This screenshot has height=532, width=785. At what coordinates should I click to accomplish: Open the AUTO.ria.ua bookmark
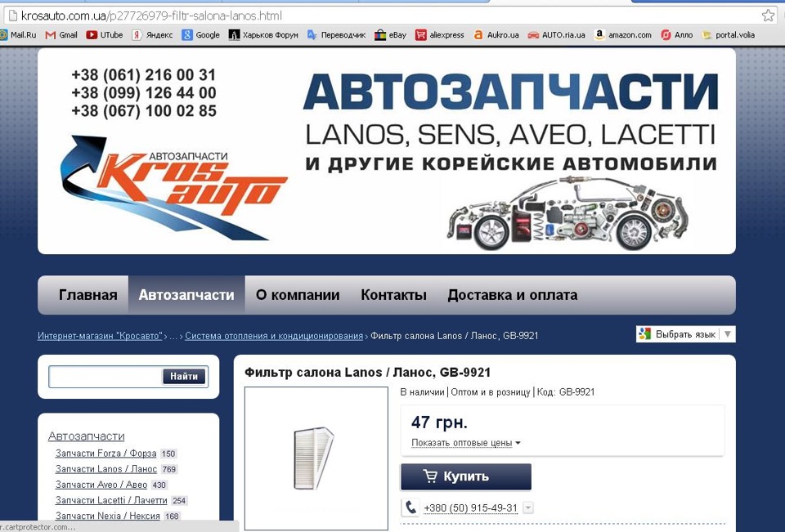pos(557,35)
